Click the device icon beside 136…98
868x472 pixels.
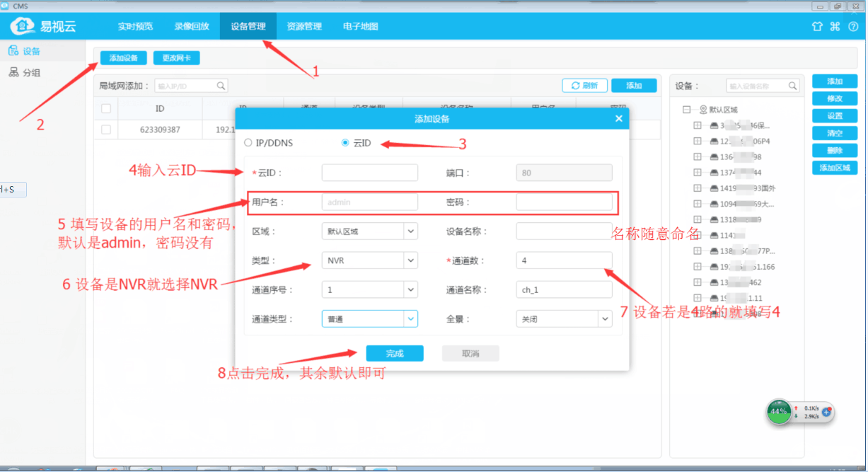(x=714, y=156)
